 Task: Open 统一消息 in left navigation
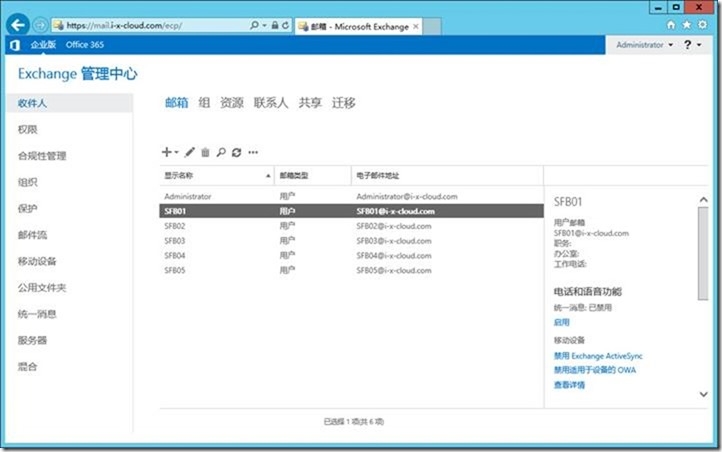click(x=37, y=314)
